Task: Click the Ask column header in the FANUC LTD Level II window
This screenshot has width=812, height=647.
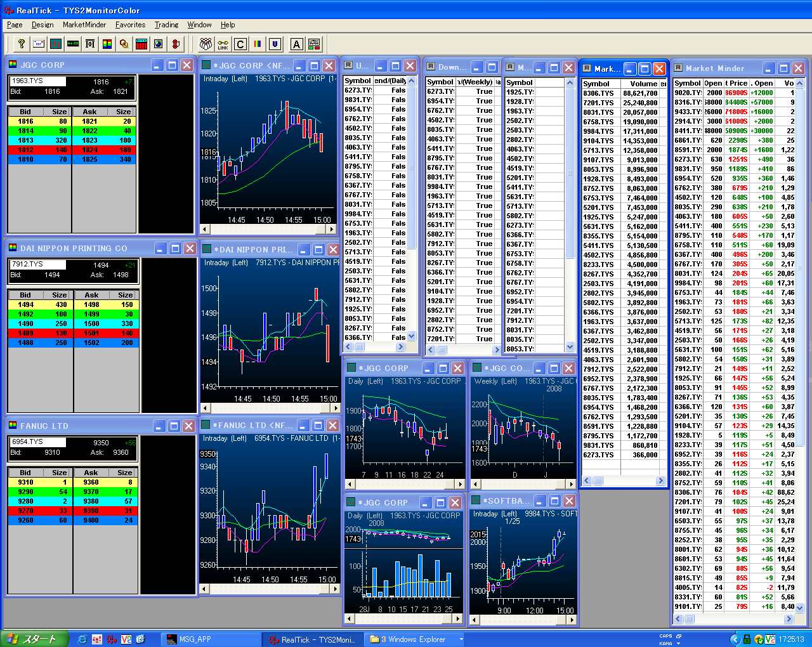Action: 91,473
